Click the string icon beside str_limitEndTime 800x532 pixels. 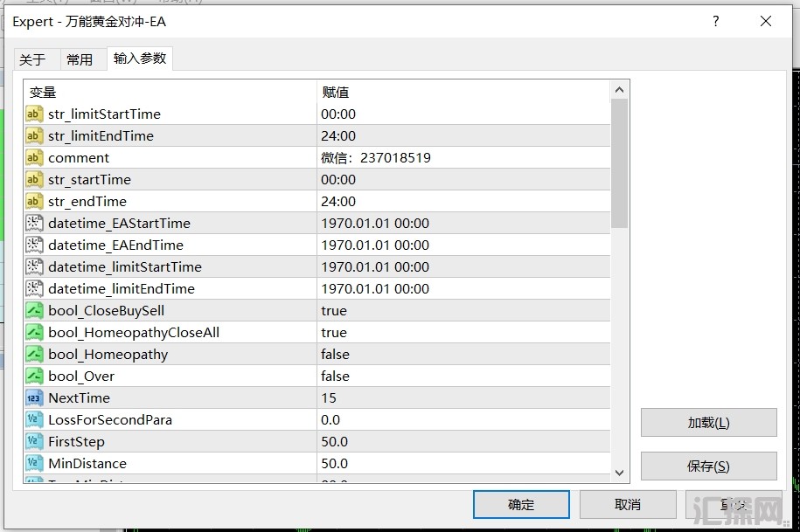(x=34, y=136)
